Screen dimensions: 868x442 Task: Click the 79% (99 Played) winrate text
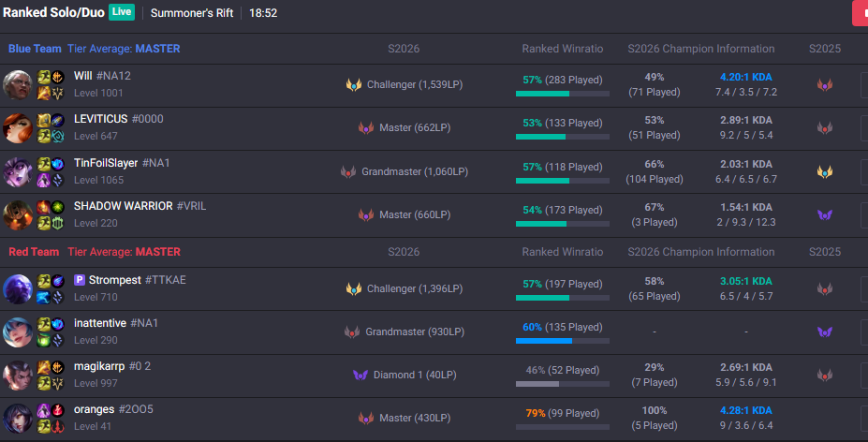(x=563, y=413)
